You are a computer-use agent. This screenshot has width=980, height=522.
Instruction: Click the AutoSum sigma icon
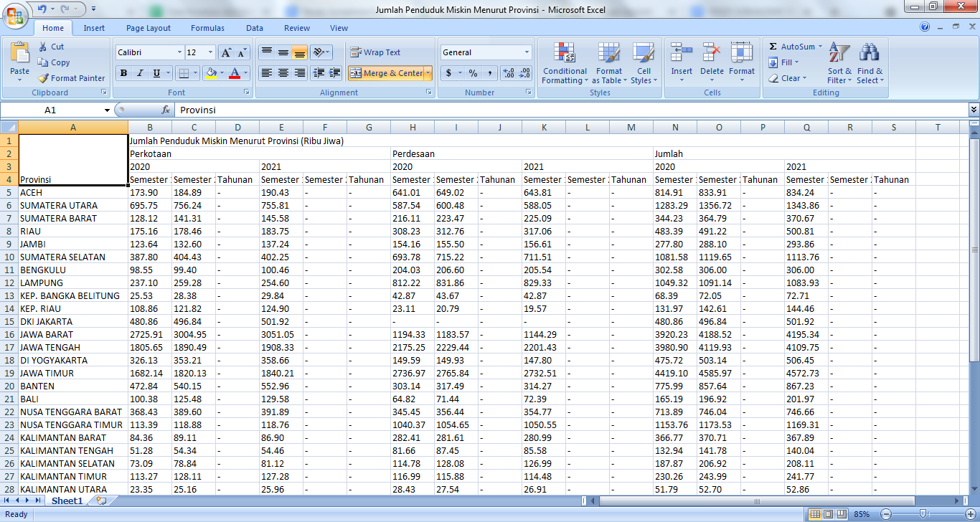click(x=773, y=47)
